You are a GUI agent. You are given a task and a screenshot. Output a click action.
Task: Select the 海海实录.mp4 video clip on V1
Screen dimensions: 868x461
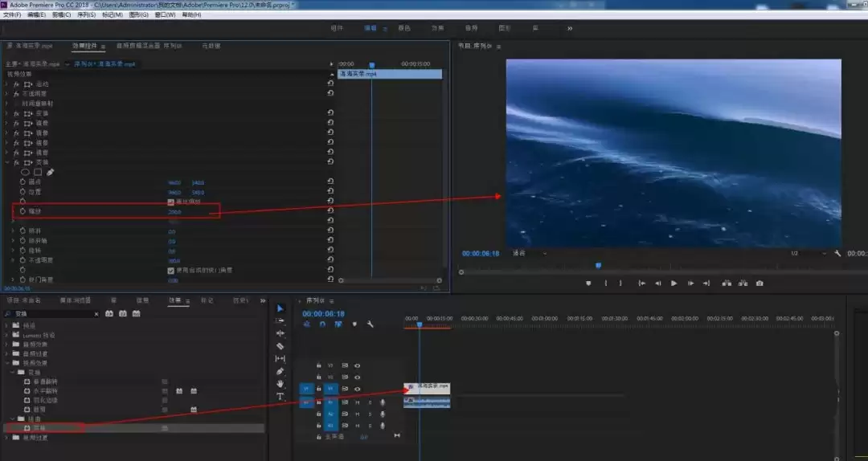coord(427,388)
